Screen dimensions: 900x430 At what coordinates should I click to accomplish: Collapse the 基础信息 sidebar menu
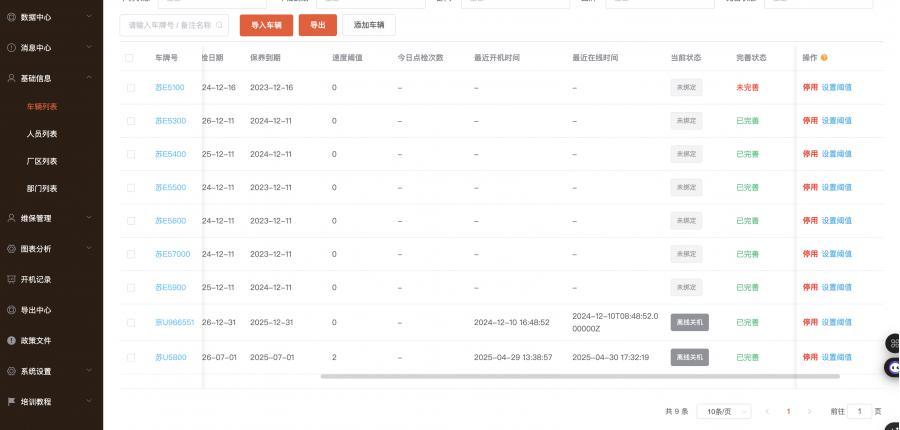pyautogui.click(x=88, y=78)
